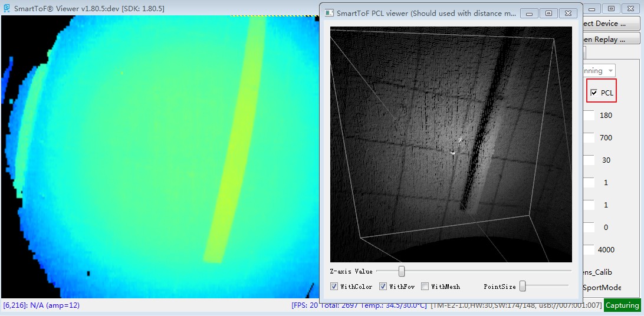Image resolution: width=644 pixels, height=316 pixels.
Task: Click the Lens_Calib label
Action: pos(597,272)
